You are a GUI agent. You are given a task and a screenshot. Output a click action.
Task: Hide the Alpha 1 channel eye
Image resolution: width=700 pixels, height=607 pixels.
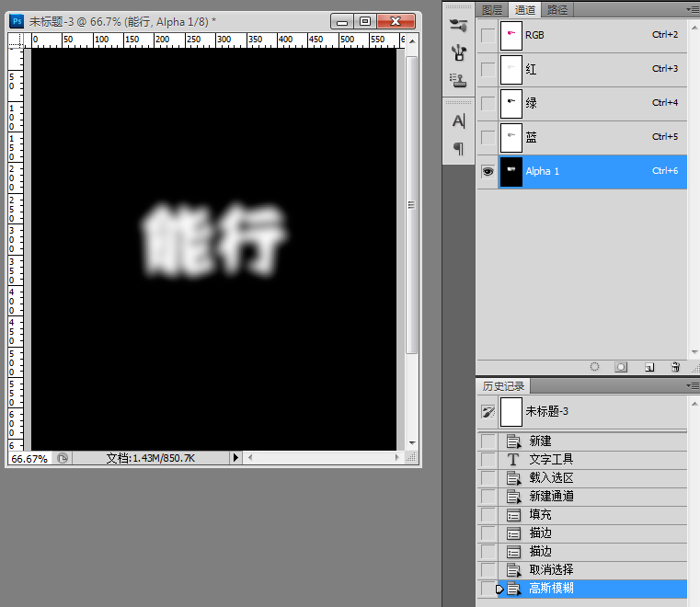[x=488, y=171]
